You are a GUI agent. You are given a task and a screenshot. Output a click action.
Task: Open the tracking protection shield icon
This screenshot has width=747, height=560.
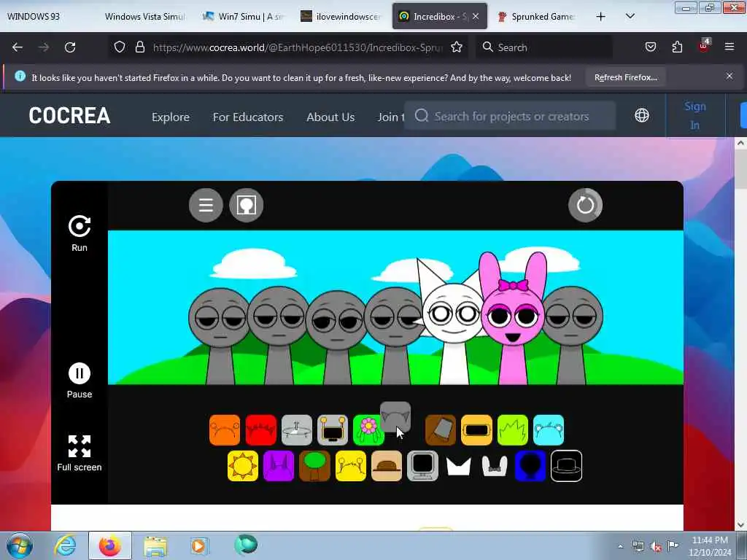tap(120, 47)
